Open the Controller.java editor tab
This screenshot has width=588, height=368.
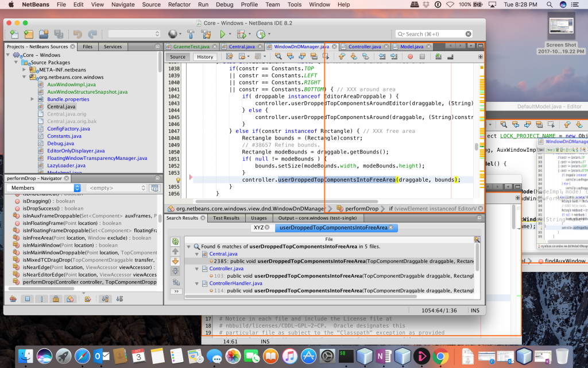(x=365, y=47)
